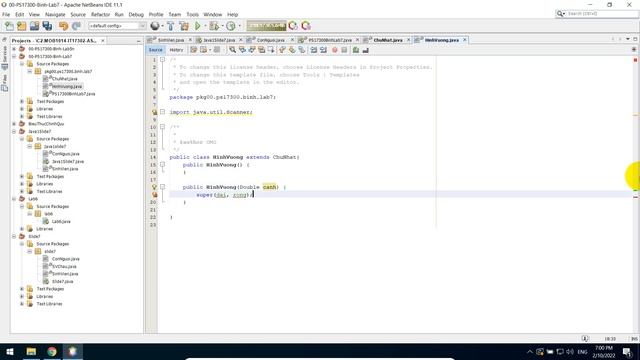Viewport: 640px width, 360px height.
Task: Click the lightbulb hint icon on line 18
Action: point(154,187)
